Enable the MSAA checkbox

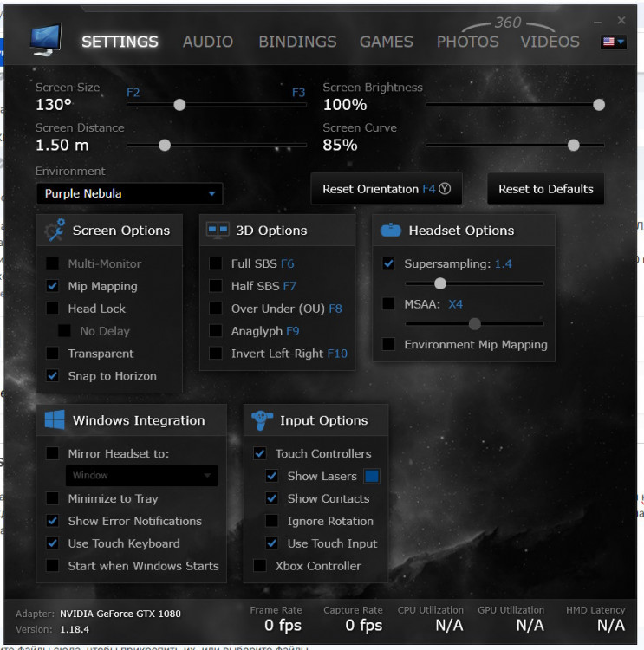click(x=388, y=304)
